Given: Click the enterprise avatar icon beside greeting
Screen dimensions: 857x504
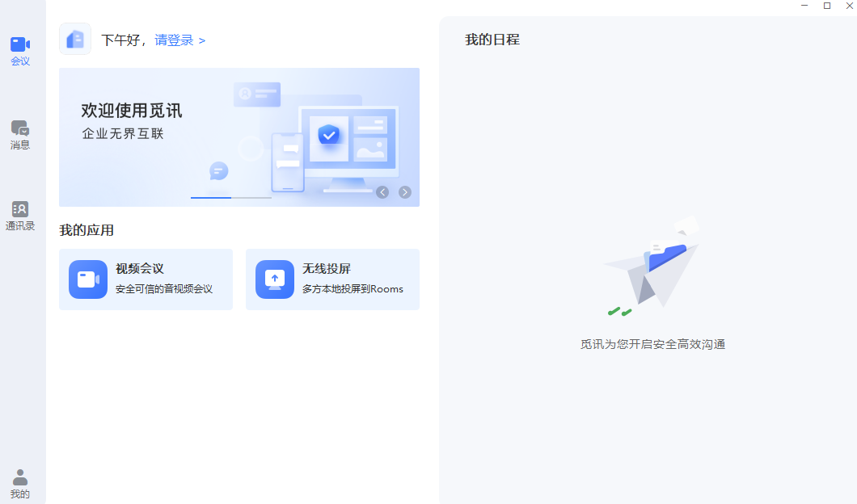Looking at the screenshot, I should pos(75,39).
